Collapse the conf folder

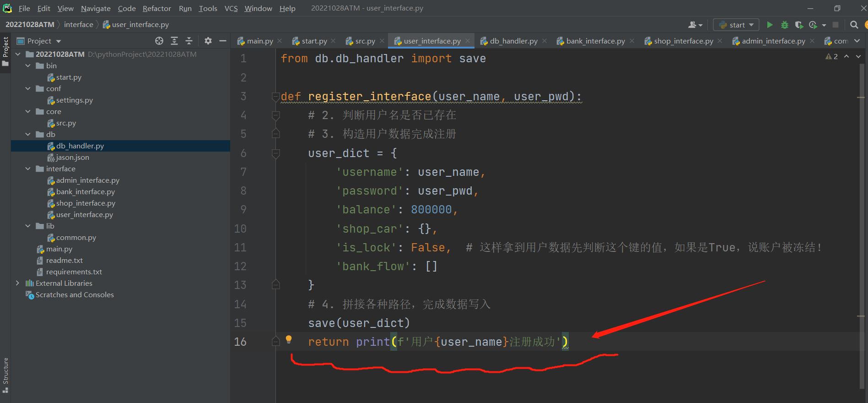click(x=28, y=88)
